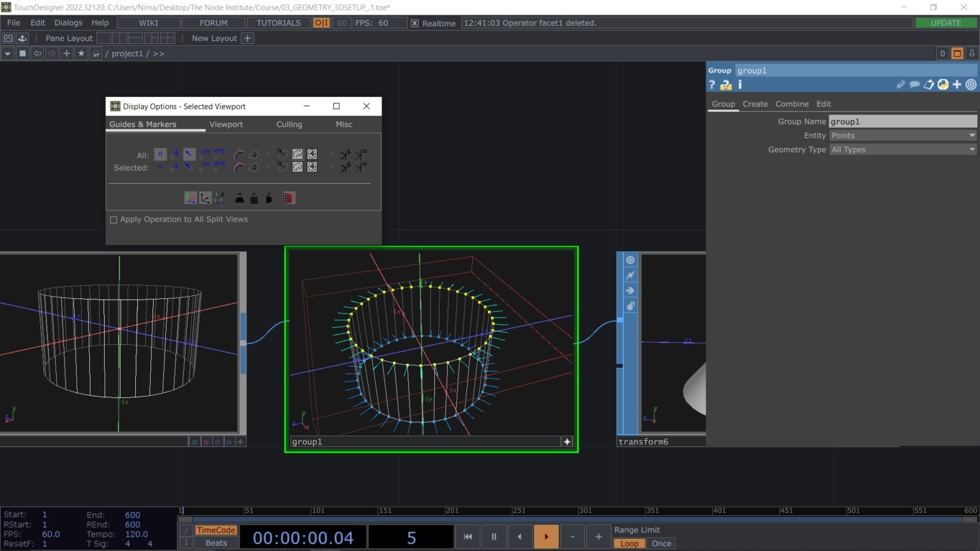Viewport: 980px width, 551px height.
Task: Click the green UPDATE button
Action: click(x=946, y=22)
